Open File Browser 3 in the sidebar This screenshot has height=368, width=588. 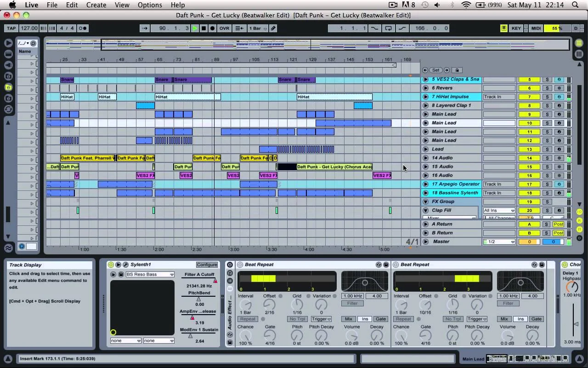pyautogui.click(x=8, y=98)
